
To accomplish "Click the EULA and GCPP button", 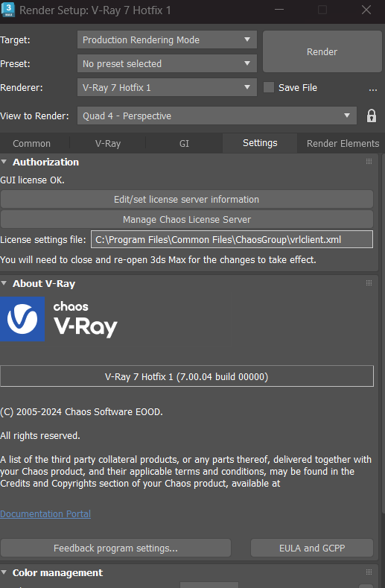I will point(312,548).
